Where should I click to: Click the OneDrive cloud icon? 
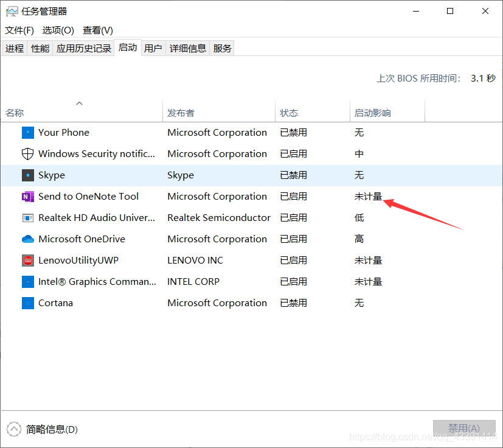(x=28, y=239)
